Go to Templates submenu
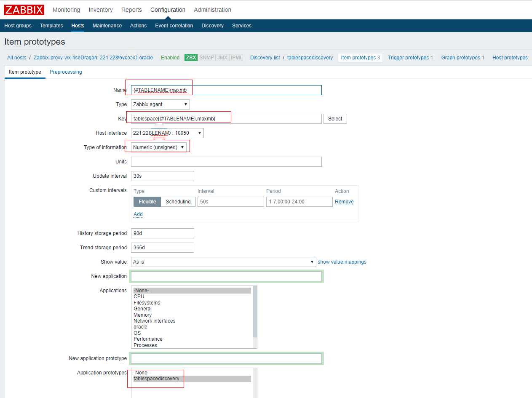 pyautogui.click(x=51, y=26)
